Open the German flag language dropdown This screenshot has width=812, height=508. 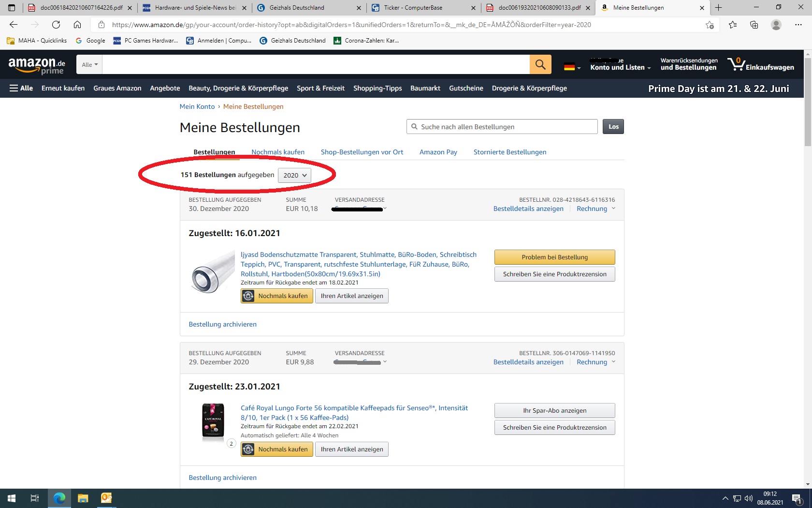[572, 67]
